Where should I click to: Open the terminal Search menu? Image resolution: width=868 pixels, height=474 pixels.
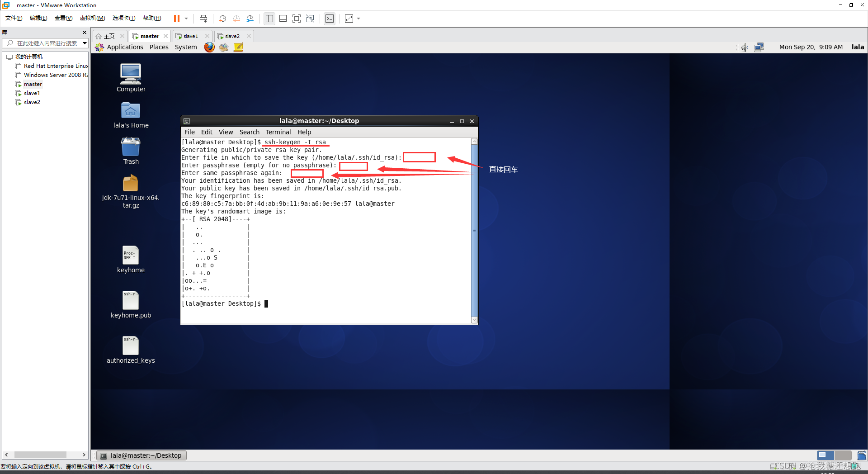click(x=250, y=132)
